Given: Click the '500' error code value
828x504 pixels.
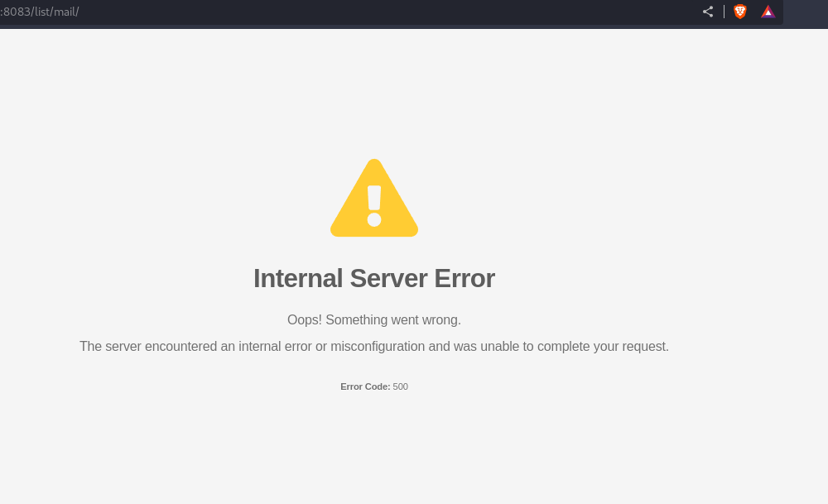Looking at the screenshot, I should point(400,386).
